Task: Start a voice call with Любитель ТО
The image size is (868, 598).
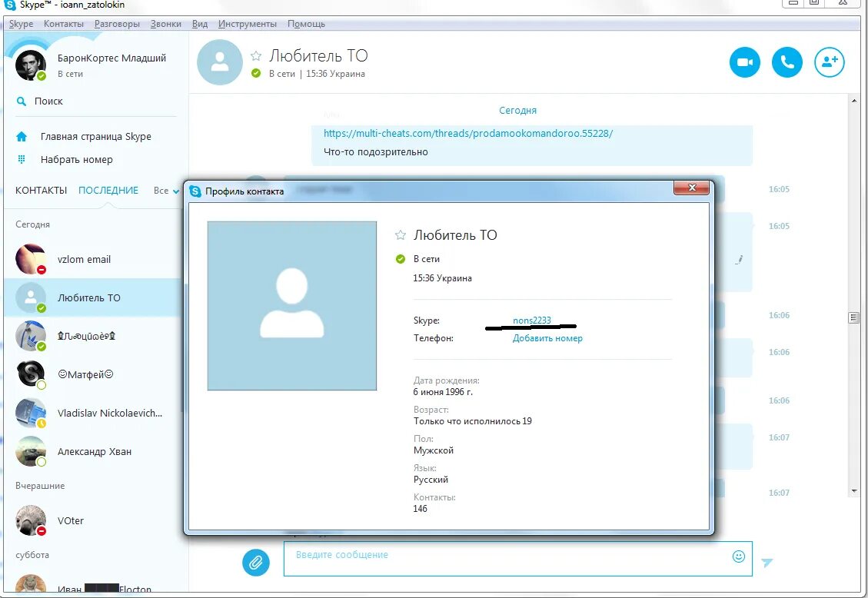Action: coord(787,62)
